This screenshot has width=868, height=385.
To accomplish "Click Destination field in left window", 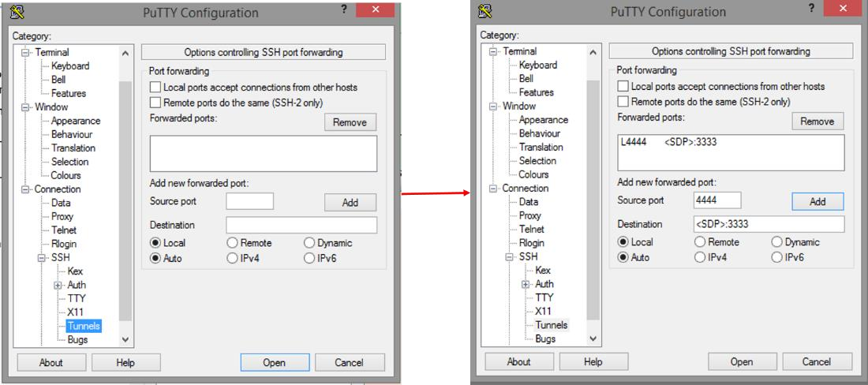I will tap(301, 225).
